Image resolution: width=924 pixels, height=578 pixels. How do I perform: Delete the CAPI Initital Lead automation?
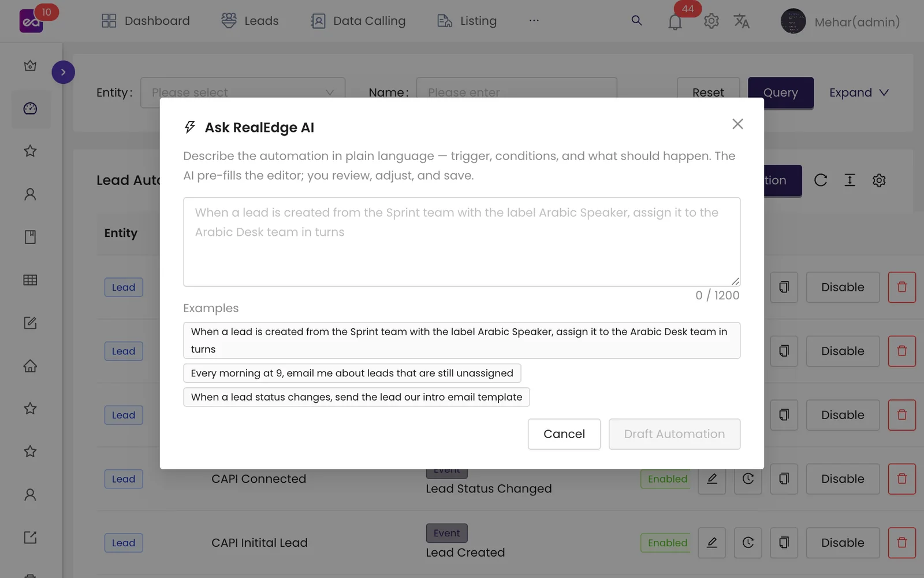[901, 543]
